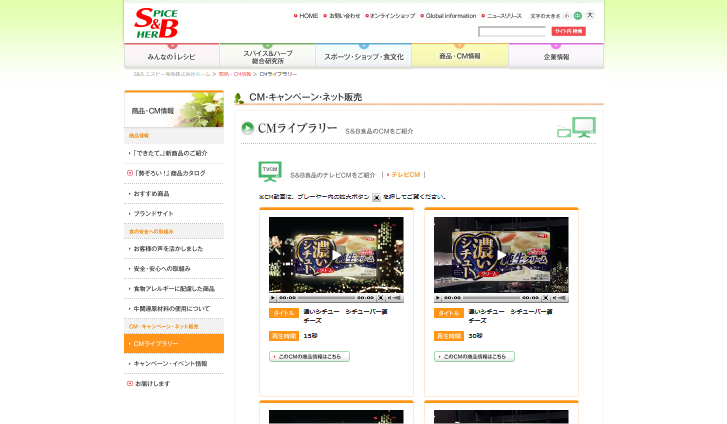Open 企業情報 navigation tab
This screenshot has height=424, width=727.
point(556,56)
